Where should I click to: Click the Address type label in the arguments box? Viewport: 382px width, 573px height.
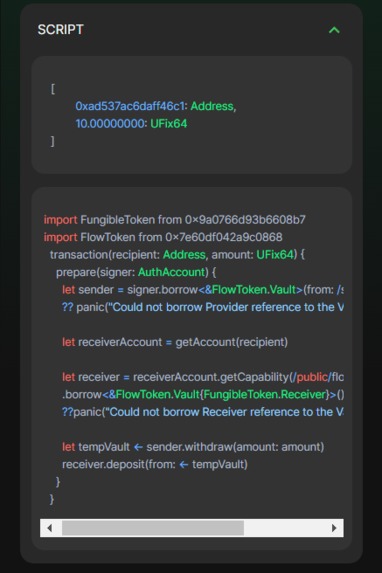(x=212, y=106)
